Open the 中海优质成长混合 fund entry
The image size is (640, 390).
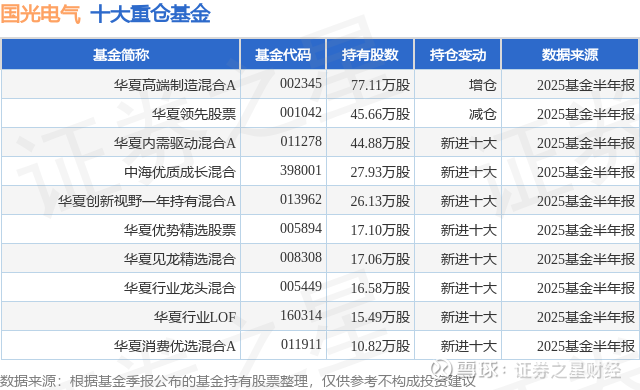(x=180, y=172)
